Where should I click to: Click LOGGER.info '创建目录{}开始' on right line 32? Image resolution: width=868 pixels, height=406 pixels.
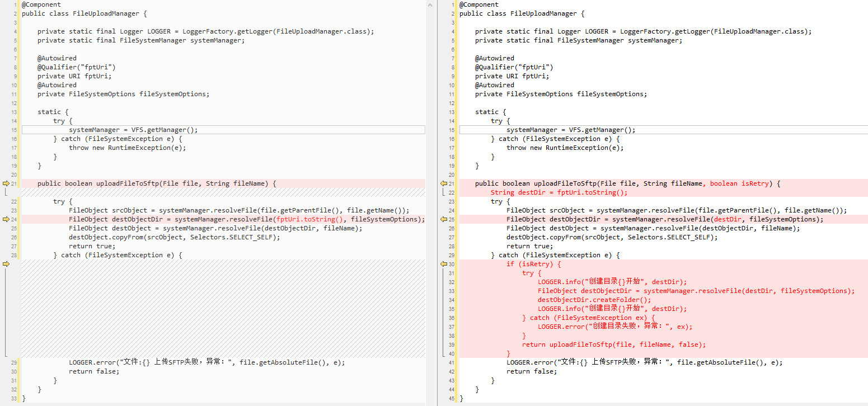pos(612,282)
